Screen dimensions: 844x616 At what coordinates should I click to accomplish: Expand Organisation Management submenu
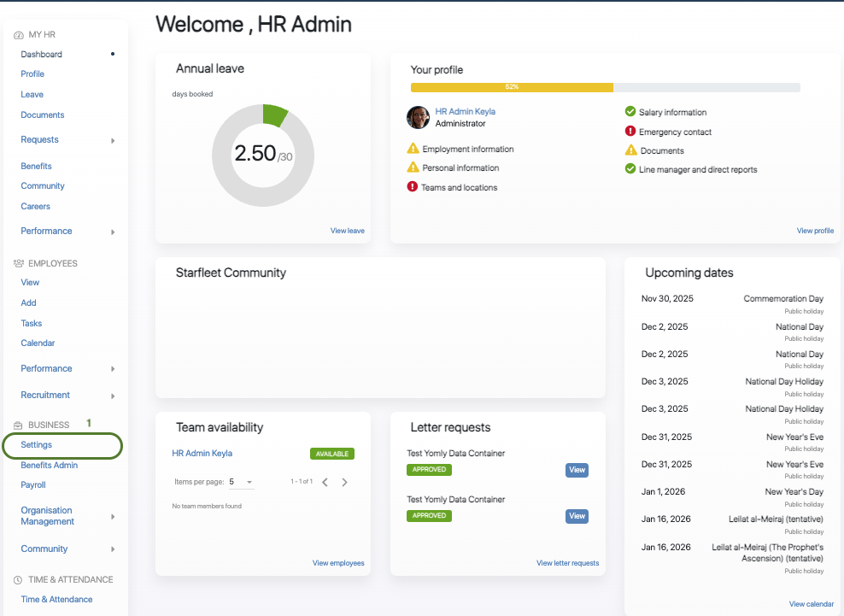pyautogui.click(x=113, y=516)
